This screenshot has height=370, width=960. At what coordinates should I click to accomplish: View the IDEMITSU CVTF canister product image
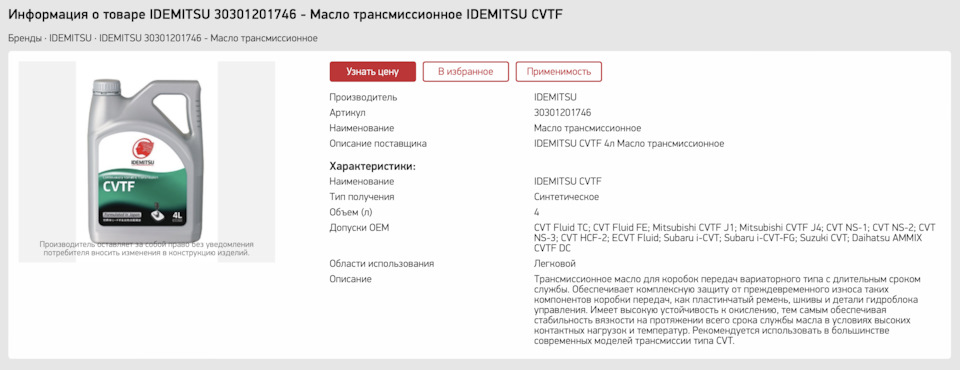coord(146,162)
